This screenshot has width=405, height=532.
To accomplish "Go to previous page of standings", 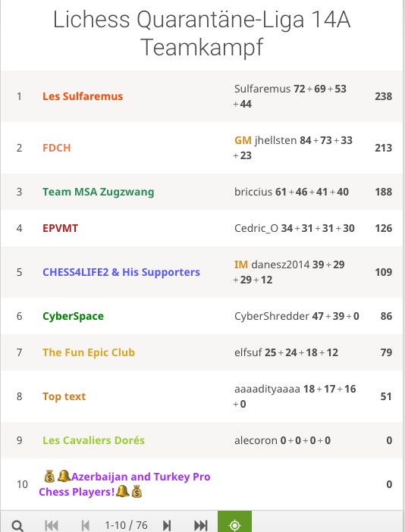I will [86, 525].
